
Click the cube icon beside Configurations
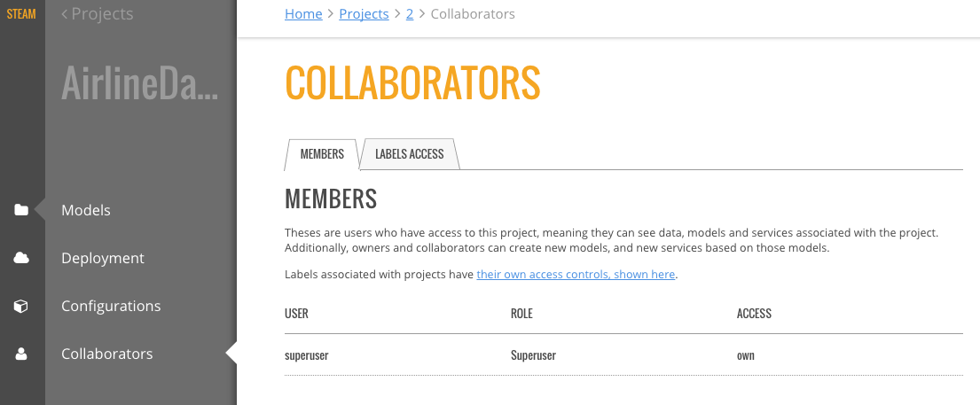[x=21, y=307]
